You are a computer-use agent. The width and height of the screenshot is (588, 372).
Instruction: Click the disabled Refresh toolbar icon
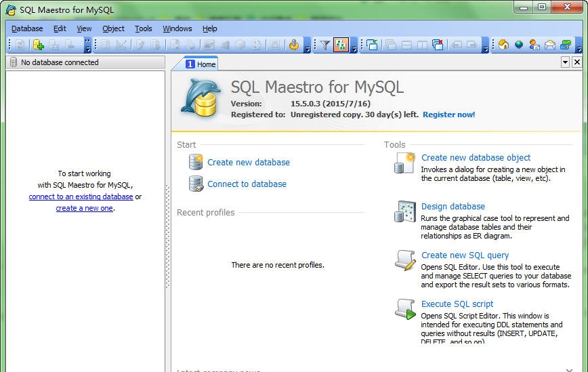pos(20,45)
